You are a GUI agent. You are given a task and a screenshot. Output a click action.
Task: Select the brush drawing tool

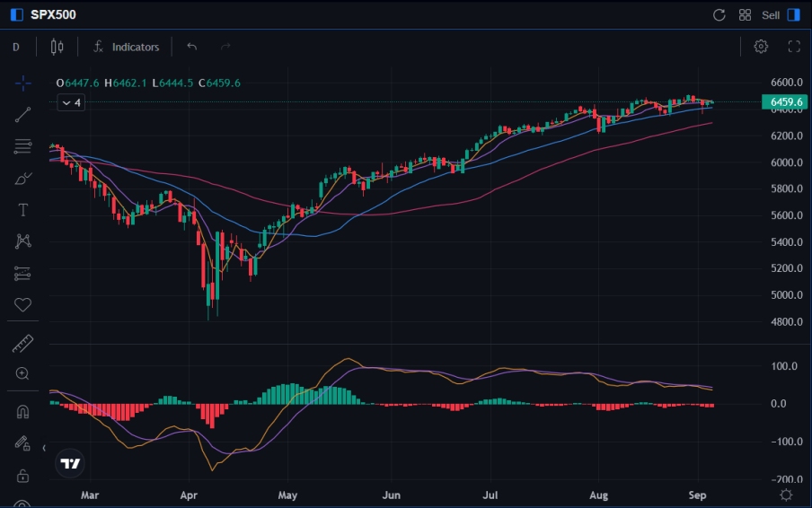(22, 179)
